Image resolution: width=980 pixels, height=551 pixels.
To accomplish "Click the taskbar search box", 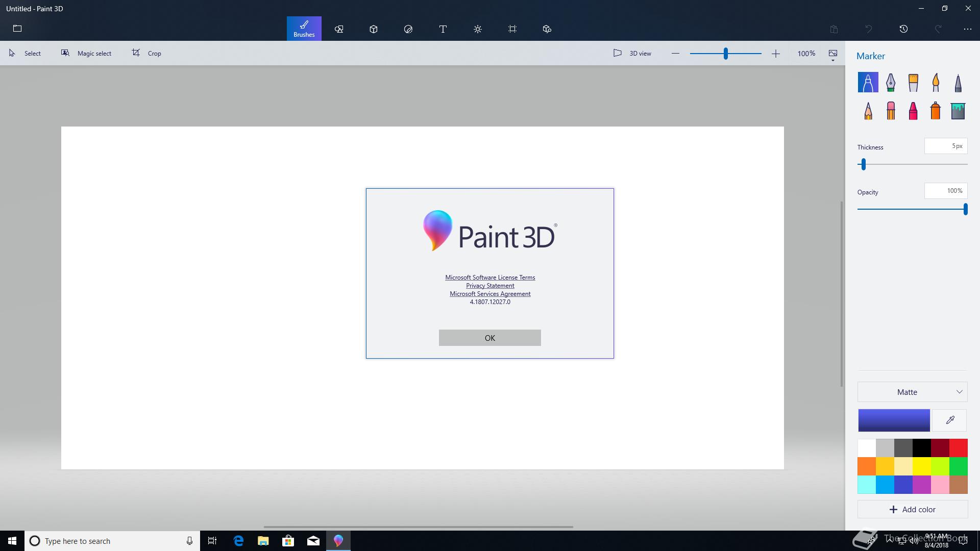I will [x=112, y=541].
